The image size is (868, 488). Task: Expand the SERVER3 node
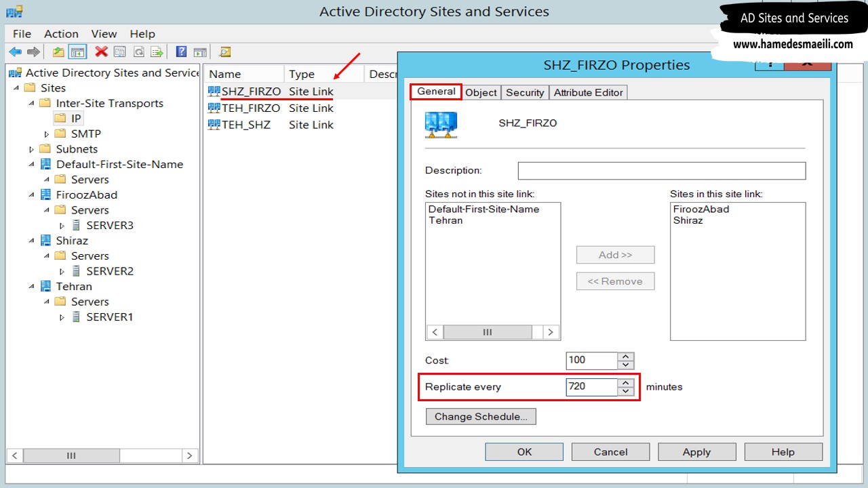click(x=62, y=225)
